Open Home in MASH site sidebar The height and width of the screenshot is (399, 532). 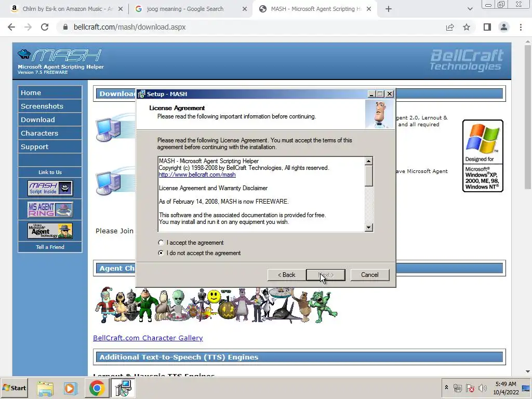click(x=50, y=92)
